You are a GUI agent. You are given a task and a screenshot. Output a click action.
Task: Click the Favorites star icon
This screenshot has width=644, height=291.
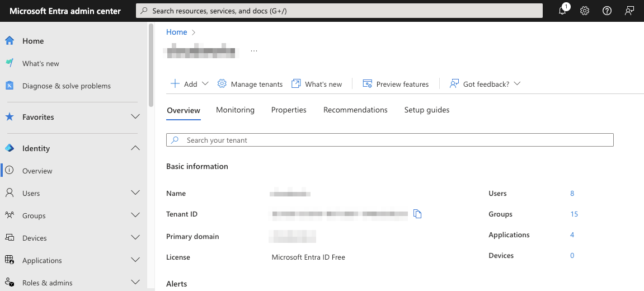coord(10,117)
